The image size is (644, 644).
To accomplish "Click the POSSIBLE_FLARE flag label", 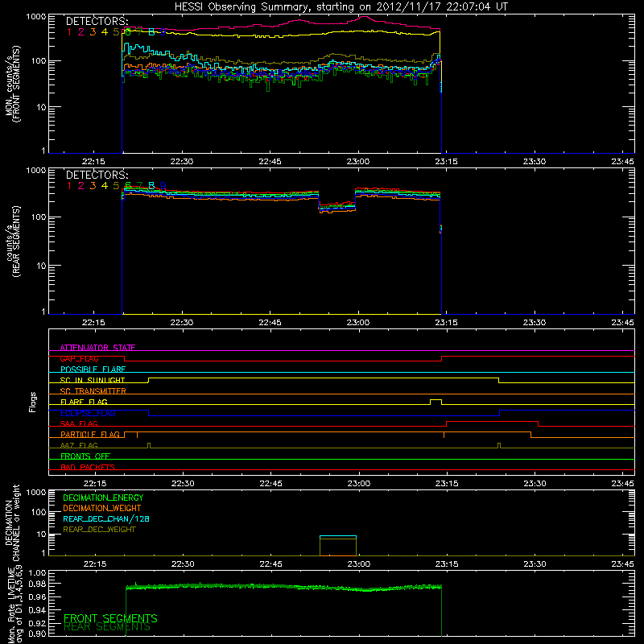I will tap(93, 369).
